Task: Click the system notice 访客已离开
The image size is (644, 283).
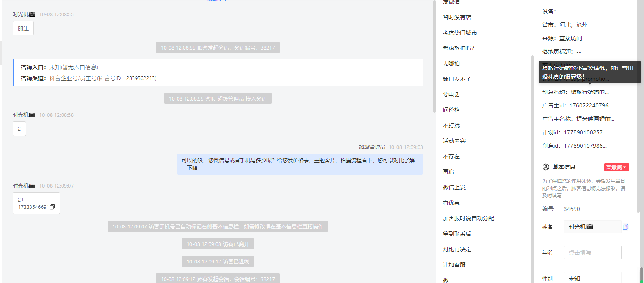Action: pos(218,244)
